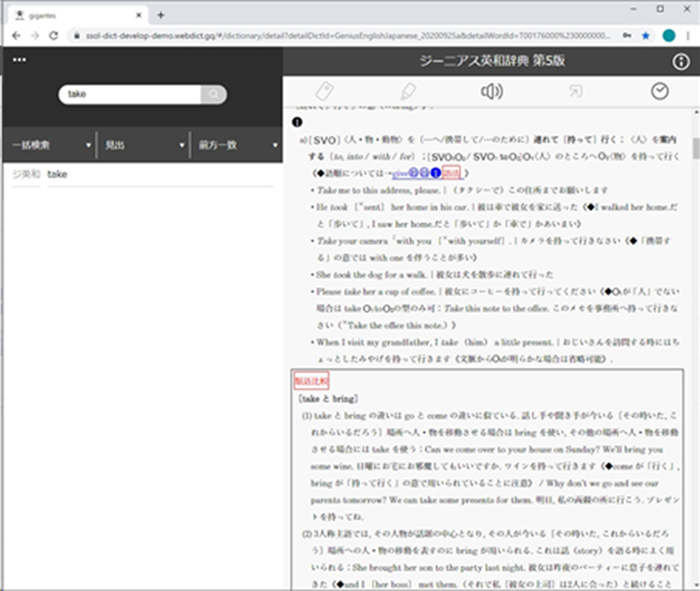Switch to the gigantes tab
This screenshot has width=700, height=591.
click(78, 16)
